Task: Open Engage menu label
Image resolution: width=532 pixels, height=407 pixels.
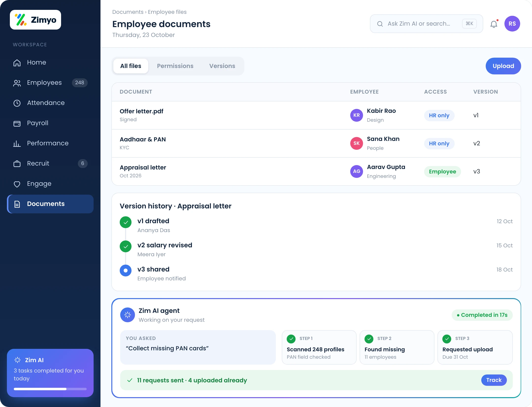Action: point(39,184)
